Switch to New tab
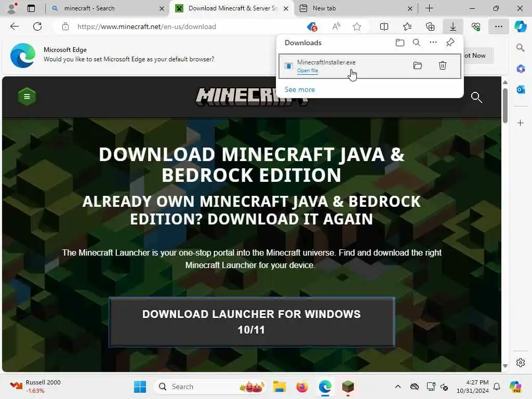Image resolution: width=532 pixels, height=399 pixels. tap(354, 8)
